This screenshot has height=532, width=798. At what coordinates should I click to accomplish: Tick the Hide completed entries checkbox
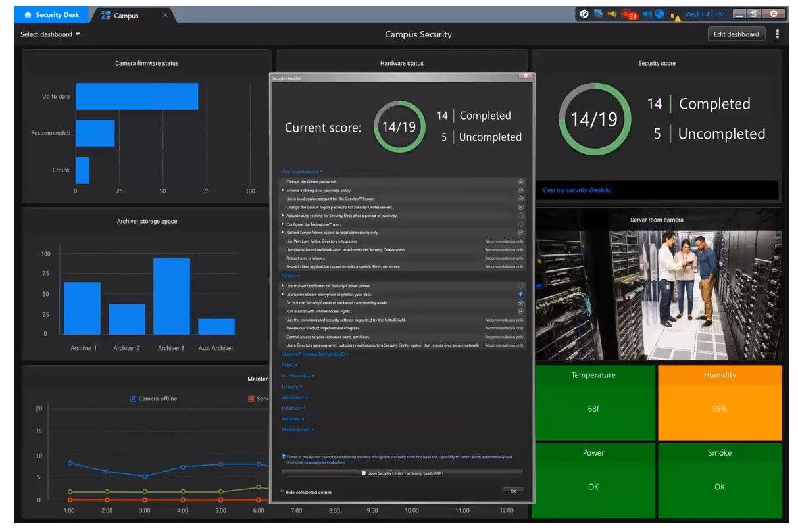click(x=283, y=492)
